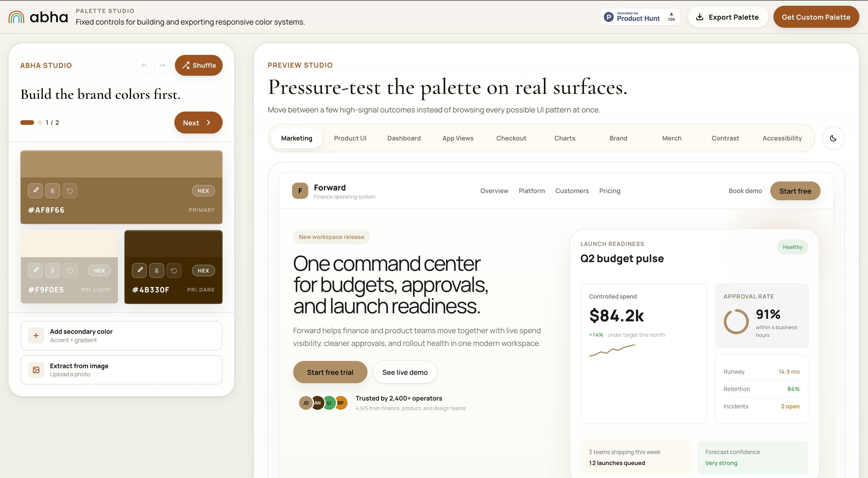Click the plus icon for secondary color
The image size is (868, 478).
36,336
